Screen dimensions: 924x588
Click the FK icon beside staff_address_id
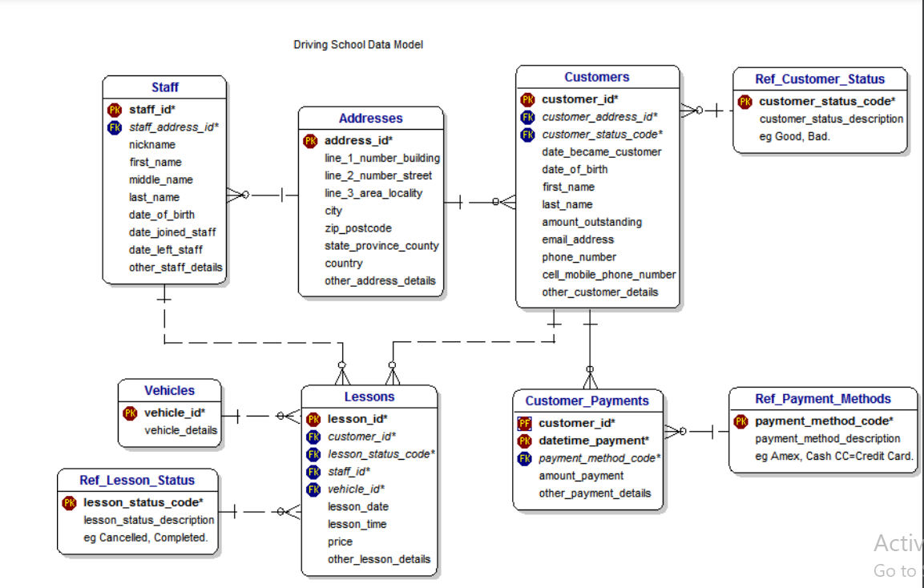click(x=115, y=127)
